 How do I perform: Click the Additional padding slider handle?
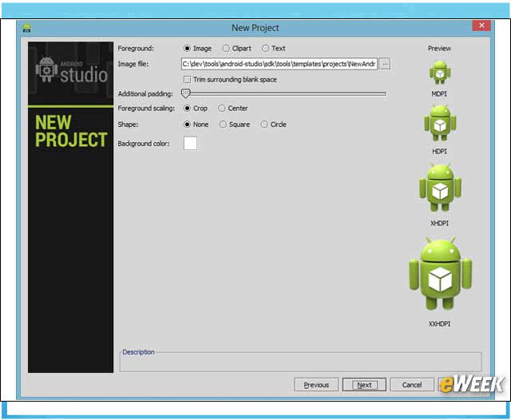coord(185,93)
